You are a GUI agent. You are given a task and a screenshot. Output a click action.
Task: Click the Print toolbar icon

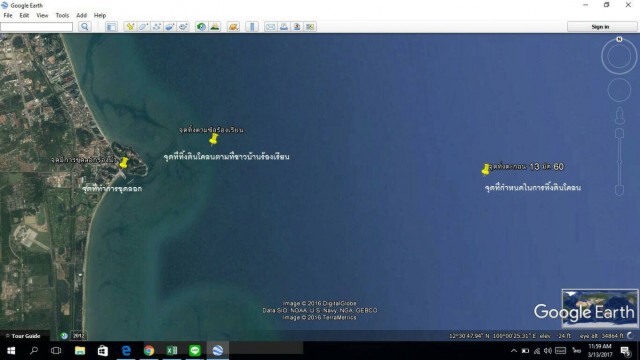284,27
